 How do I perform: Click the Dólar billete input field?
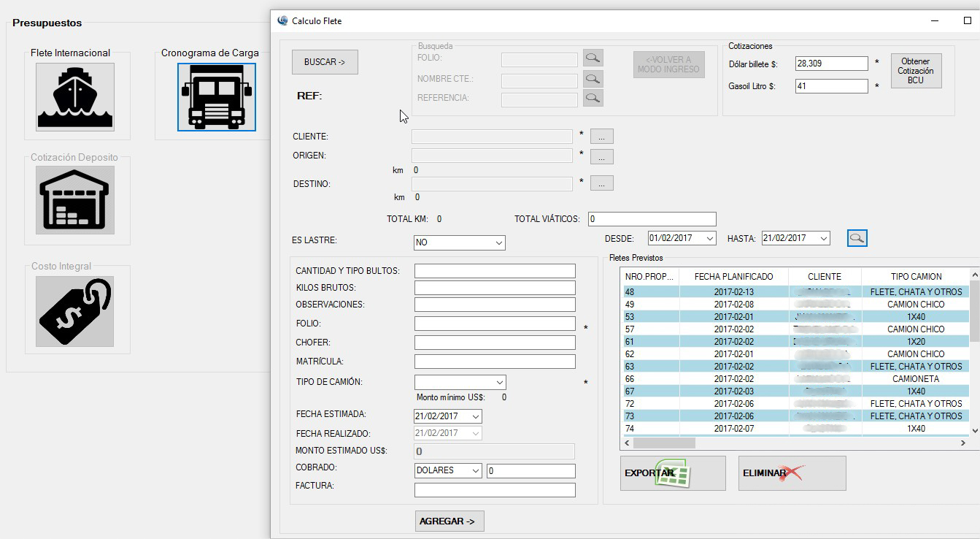831,64
